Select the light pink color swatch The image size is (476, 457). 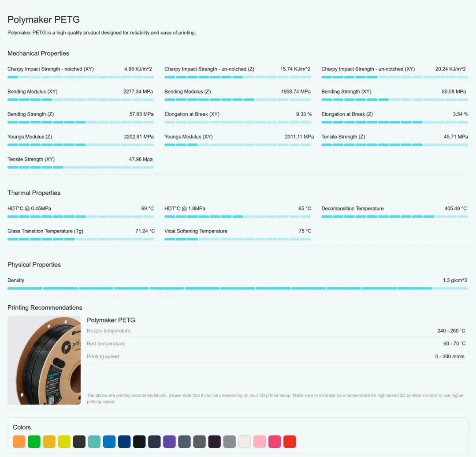(x=260, y=442)
